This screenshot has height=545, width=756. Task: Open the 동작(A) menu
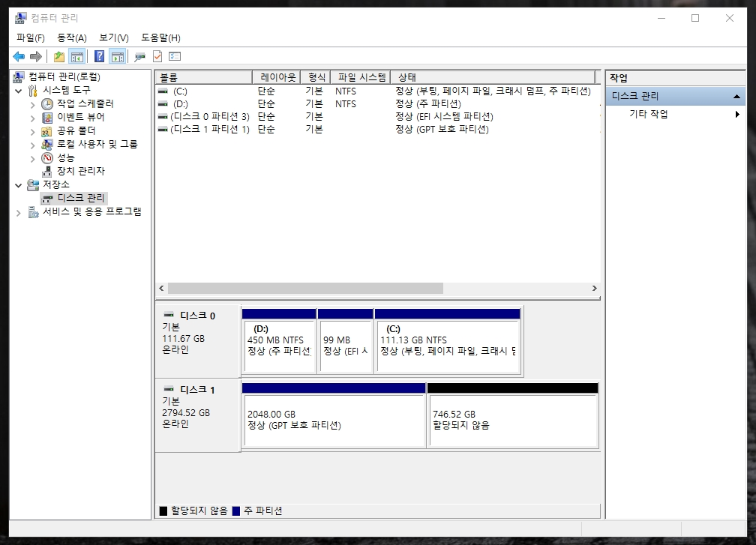pyautogui.click(x=72, y=37)
